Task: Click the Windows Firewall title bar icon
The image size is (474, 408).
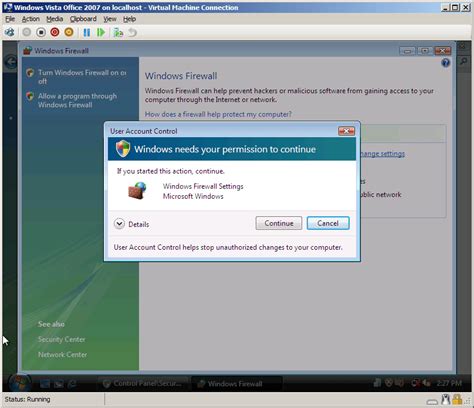Action: pyautogui.click(x=27, y=51)
